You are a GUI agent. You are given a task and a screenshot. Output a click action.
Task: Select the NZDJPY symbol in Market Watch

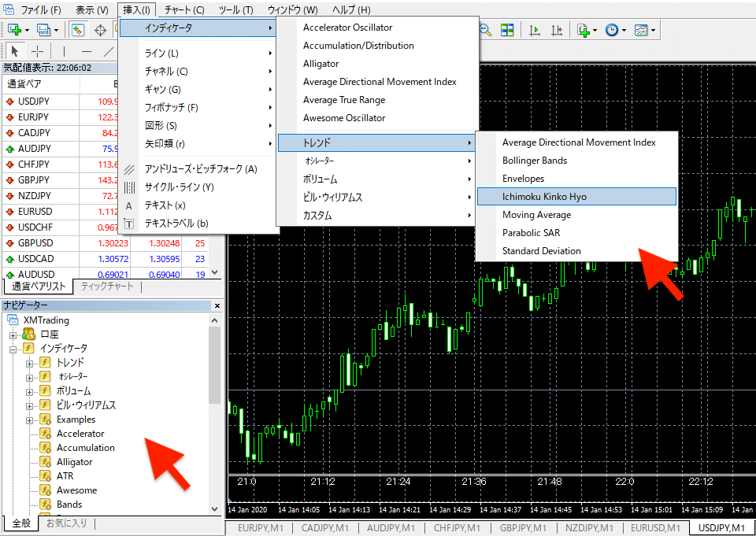(x=34, y=196)
